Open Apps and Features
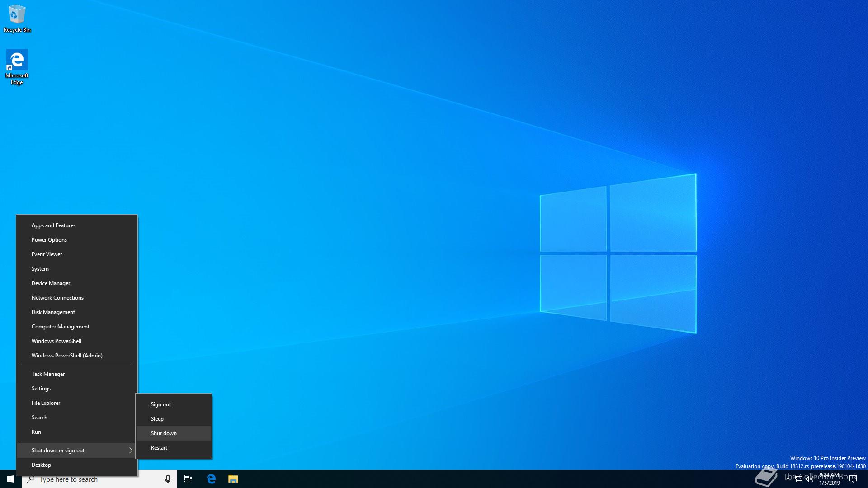The height and width of the screenshot is (488, 868). 77,225
